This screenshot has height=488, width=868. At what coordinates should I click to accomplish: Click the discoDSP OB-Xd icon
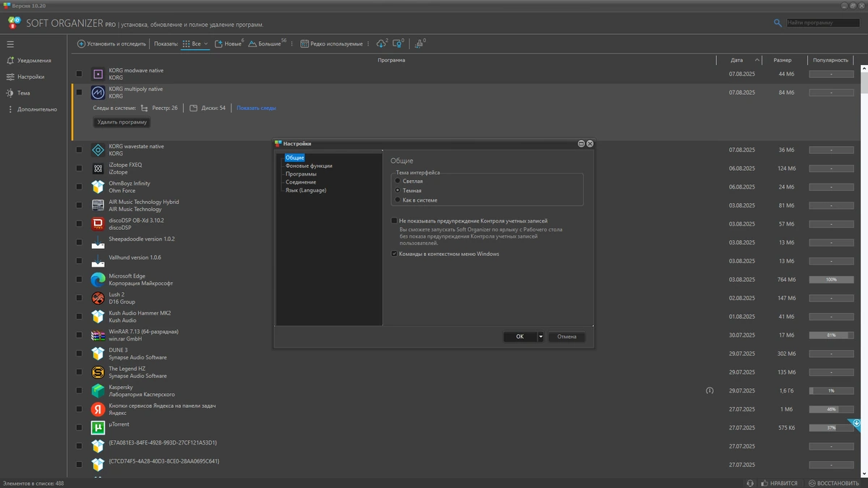pyautogui.click(x=98, y=224)
